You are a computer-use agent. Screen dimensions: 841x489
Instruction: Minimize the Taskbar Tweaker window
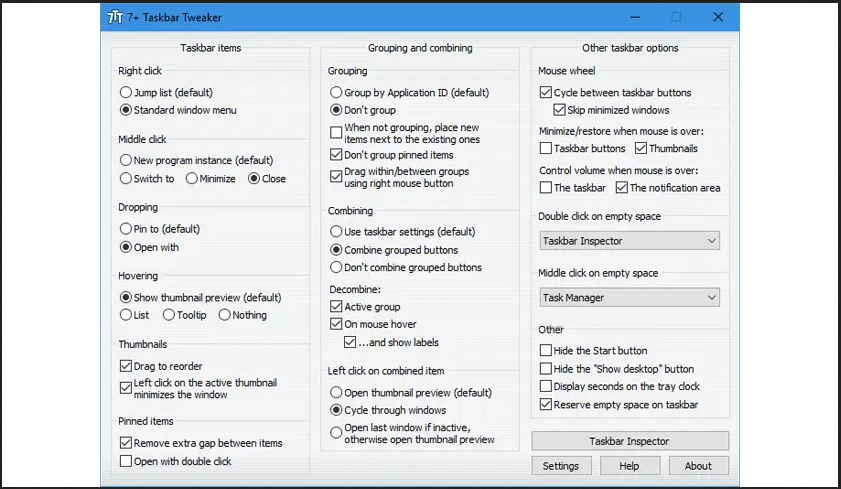click(633, 17)
